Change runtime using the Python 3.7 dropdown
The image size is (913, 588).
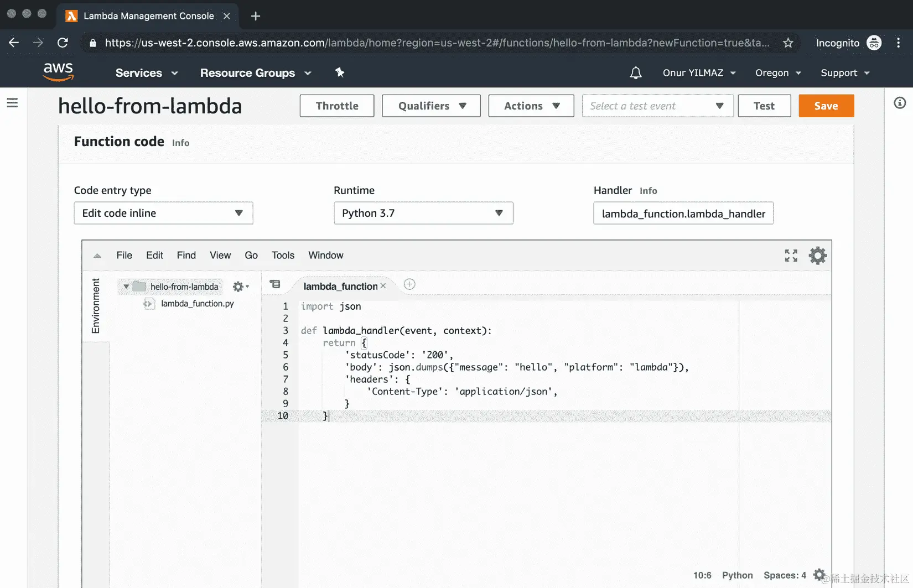[423, 213]
